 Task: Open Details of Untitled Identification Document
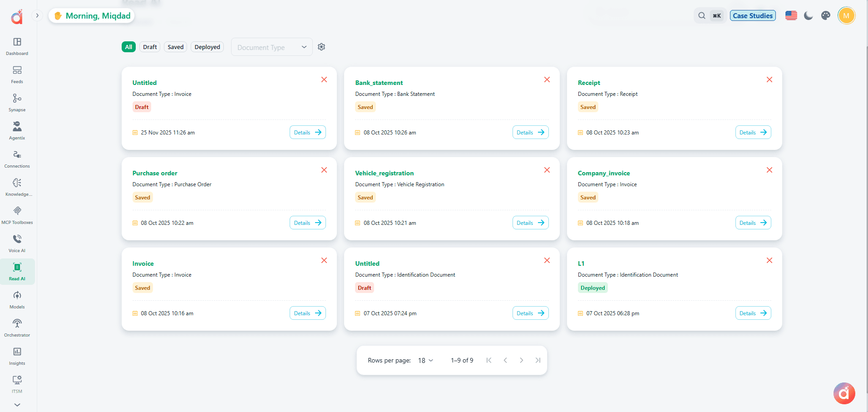(530, 313)
